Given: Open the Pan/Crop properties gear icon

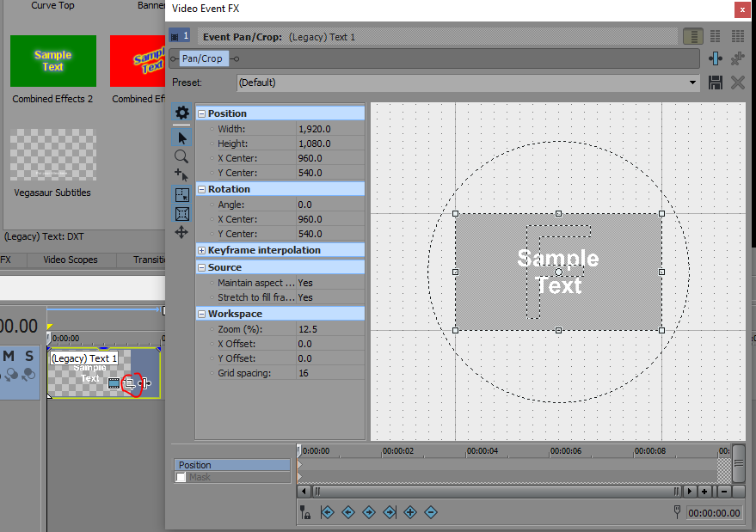Looking at the screenshot, I should pos(181,113).
